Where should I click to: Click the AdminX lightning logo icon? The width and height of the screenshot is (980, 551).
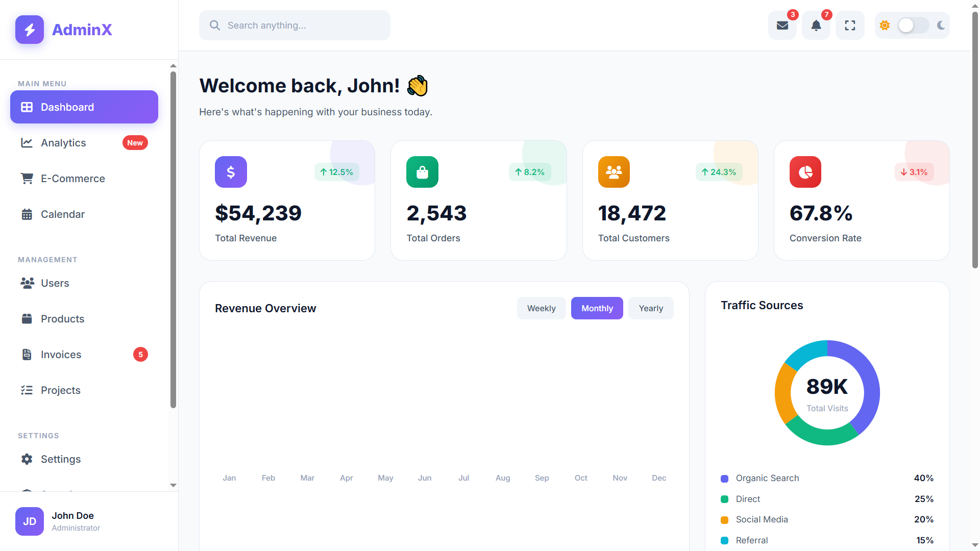[x=30, y=30]
